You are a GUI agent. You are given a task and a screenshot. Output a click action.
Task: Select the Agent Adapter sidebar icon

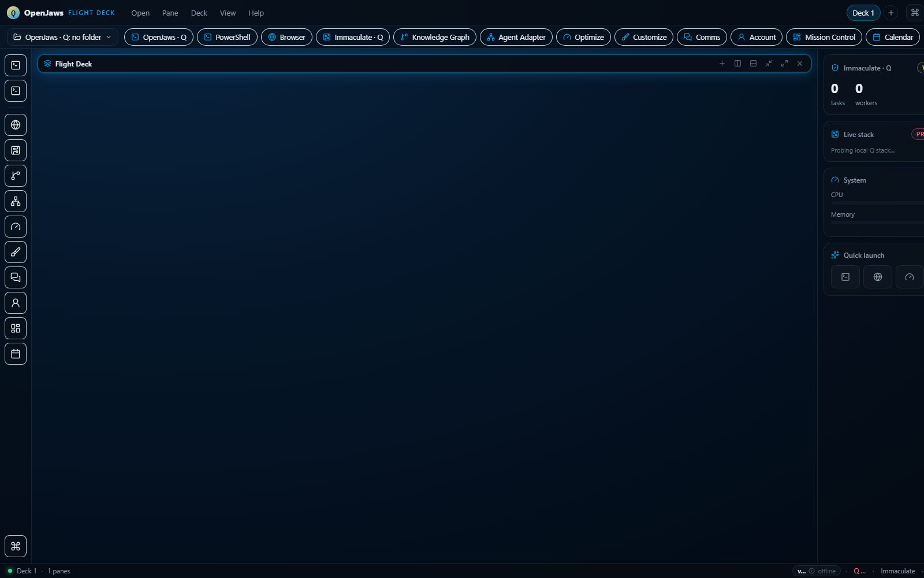coord(16,201)
